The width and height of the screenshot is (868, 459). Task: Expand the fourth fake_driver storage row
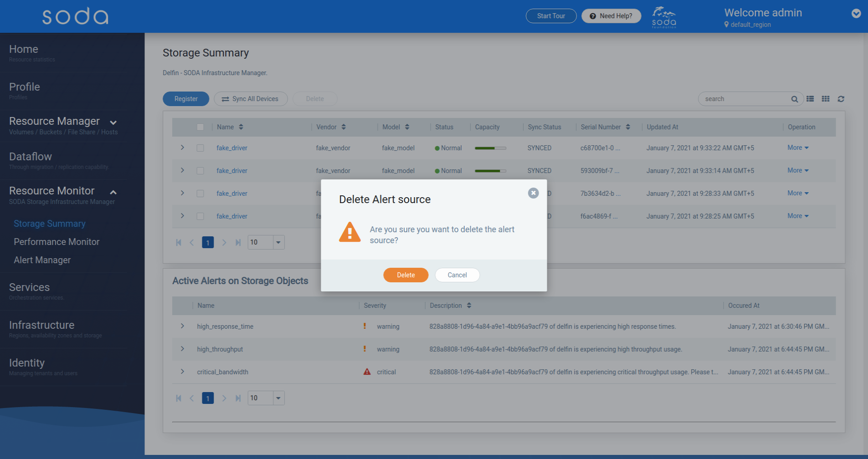(182, 216)
